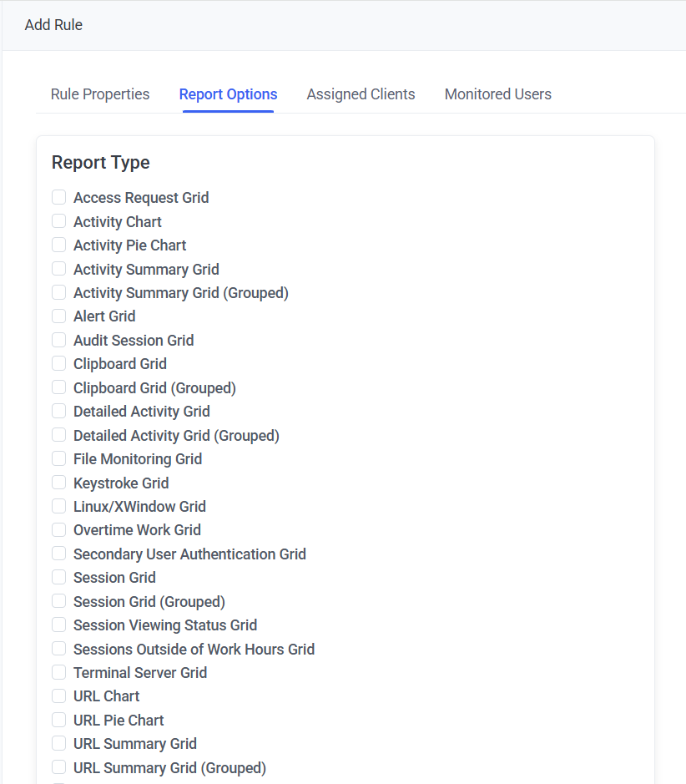Image resolution: width=686 pixels, height=784 pixels.
Task: Tick Secondary User Authentication Grid checkbox
Action: click(x=59, y=554)
